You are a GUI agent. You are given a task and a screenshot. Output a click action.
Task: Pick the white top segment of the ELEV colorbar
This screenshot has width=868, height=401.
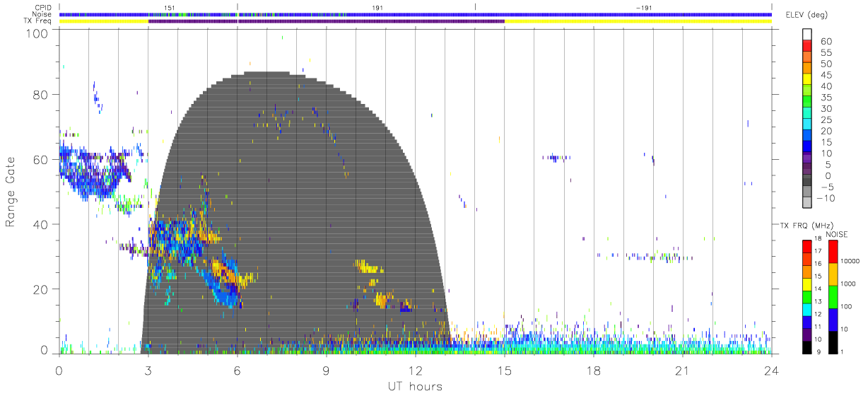coord(808,35)
